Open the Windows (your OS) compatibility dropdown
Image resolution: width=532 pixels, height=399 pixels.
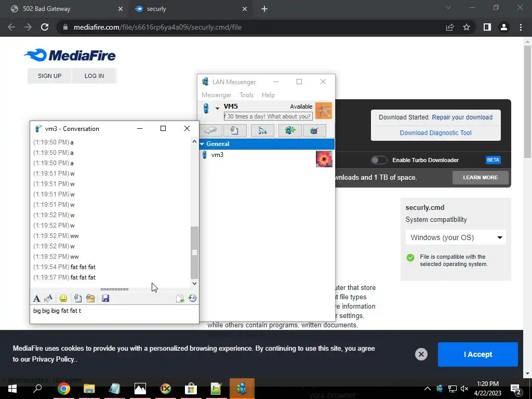456,237
